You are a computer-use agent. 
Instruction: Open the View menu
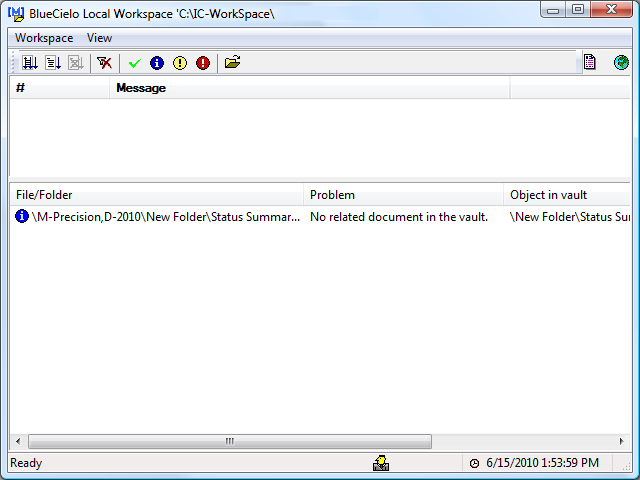pyautogui.click(x=99, y=38)
